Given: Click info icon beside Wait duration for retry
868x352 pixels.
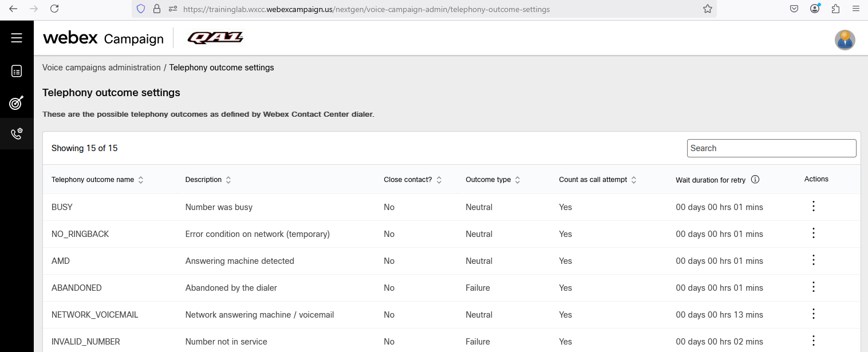Looking at the screenshot, I should [755, 179].
